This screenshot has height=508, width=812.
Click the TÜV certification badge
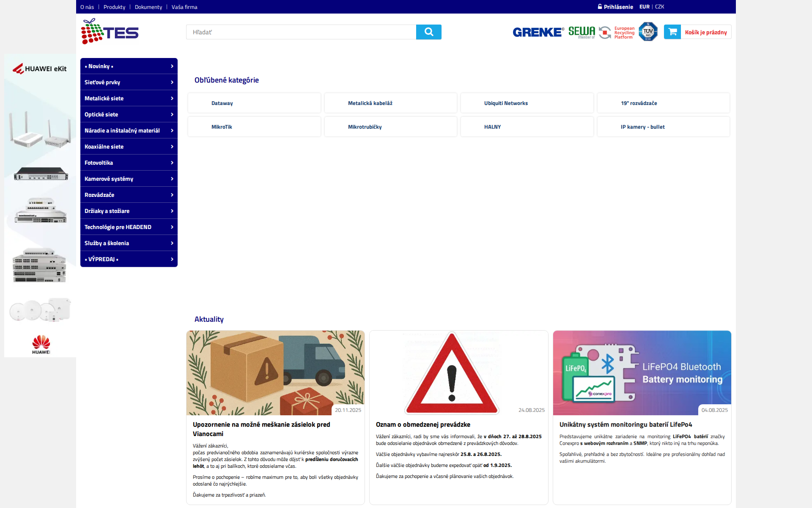tap(648, 31)
